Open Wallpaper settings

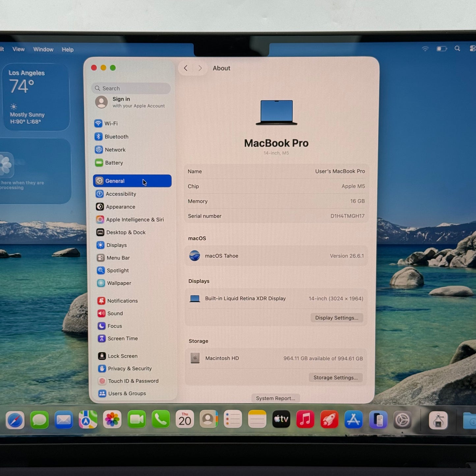[133, 283]
